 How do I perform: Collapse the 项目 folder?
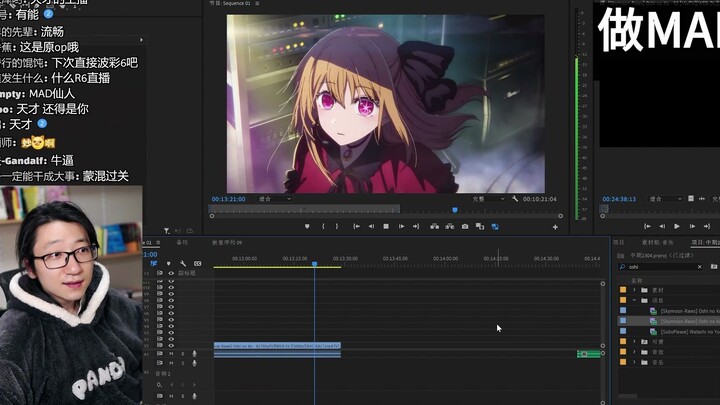tap(635, 300)
